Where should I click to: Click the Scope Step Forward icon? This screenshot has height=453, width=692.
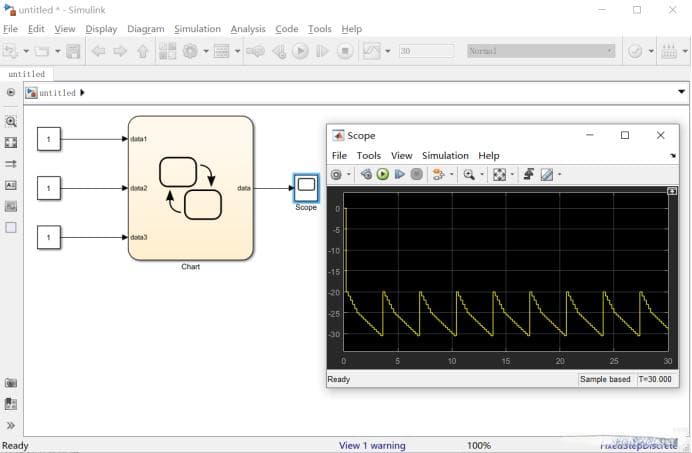pos(399,175)
